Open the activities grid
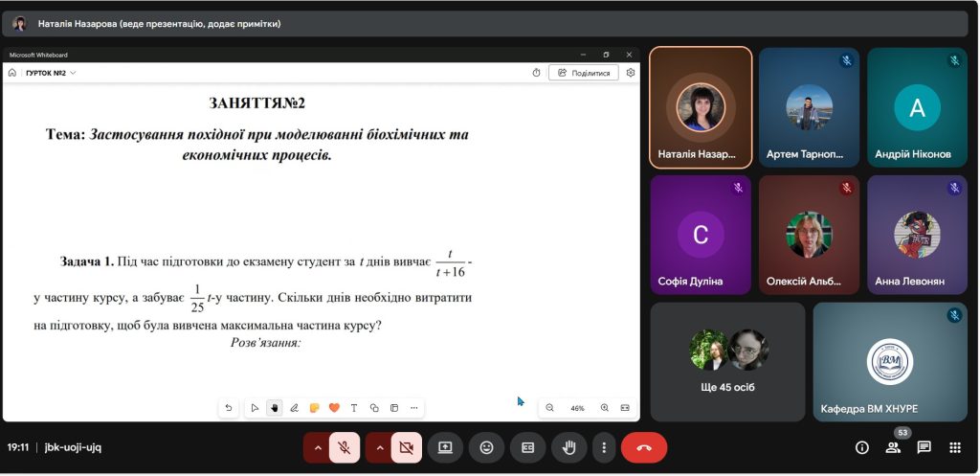 point(954,448)
